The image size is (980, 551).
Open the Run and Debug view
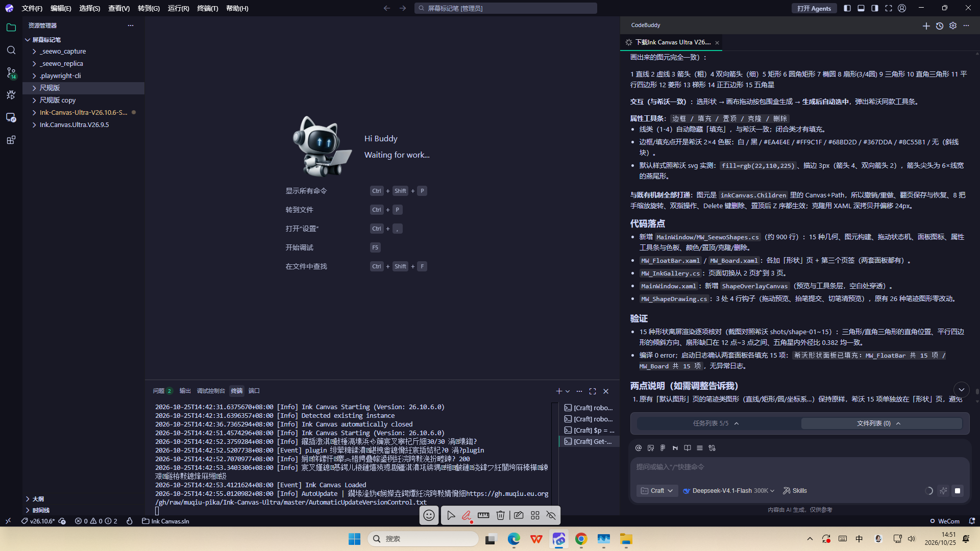(x=11, y=95)
